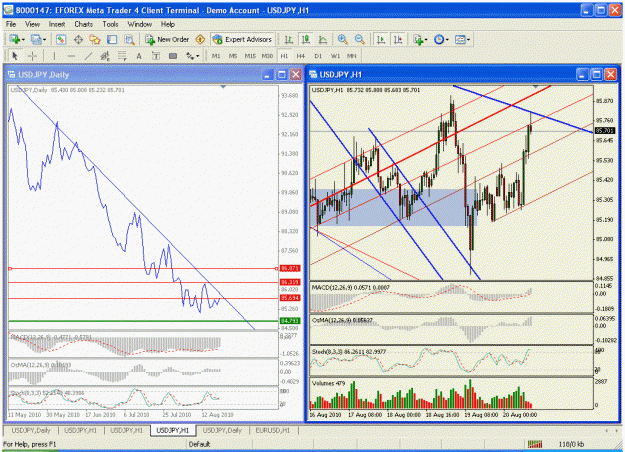Launch the MetaEditor icon beside New Order
Screen dimensions: 625x452
[x=200, y=39]
